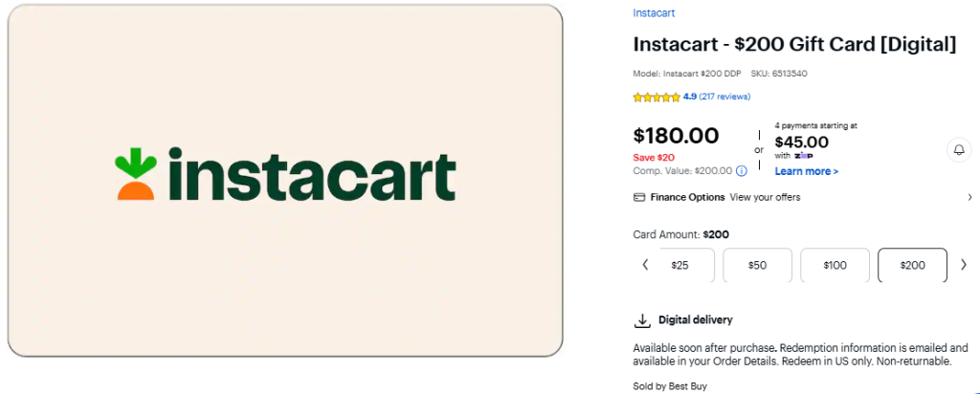Click the price alert bell icon
This screenshot has width=980, height=394.
click(959, 150)
